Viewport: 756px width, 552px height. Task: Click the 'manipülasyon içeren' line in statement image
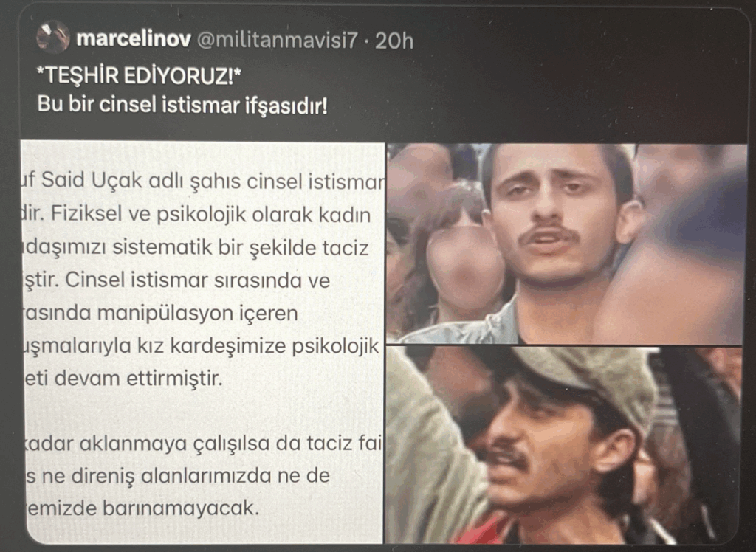point(161,314)
